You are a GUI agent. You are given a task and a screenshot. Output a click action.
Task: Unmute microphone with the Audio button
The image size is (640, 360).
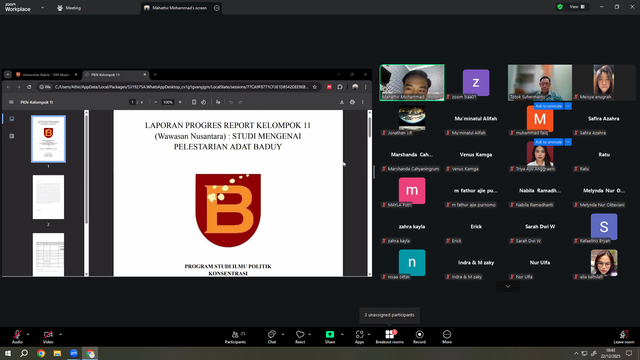tap(17, 337)
